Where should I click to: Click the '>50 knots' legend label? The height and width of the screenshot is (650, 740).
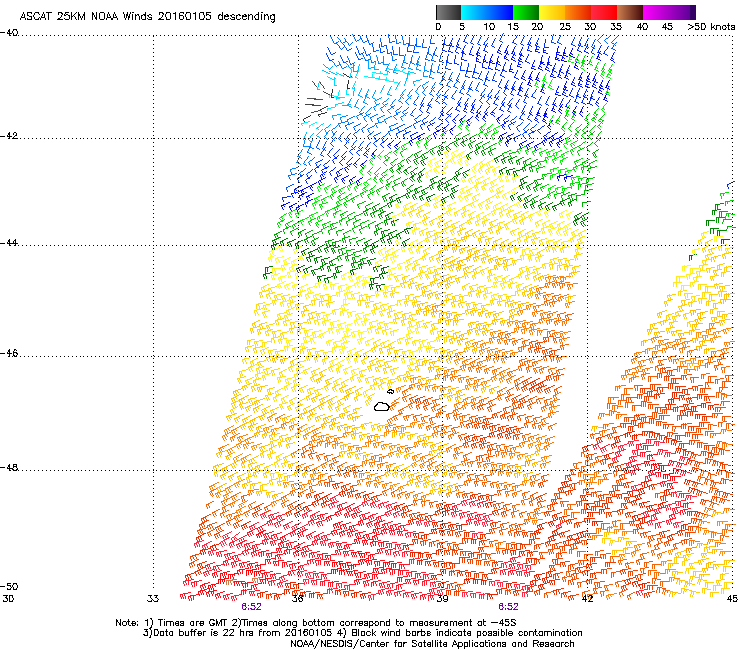click(711, 27)
